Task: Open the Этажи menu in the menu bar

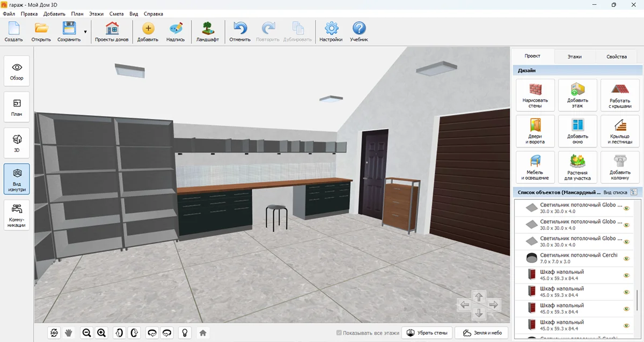Action: point(97,14)
